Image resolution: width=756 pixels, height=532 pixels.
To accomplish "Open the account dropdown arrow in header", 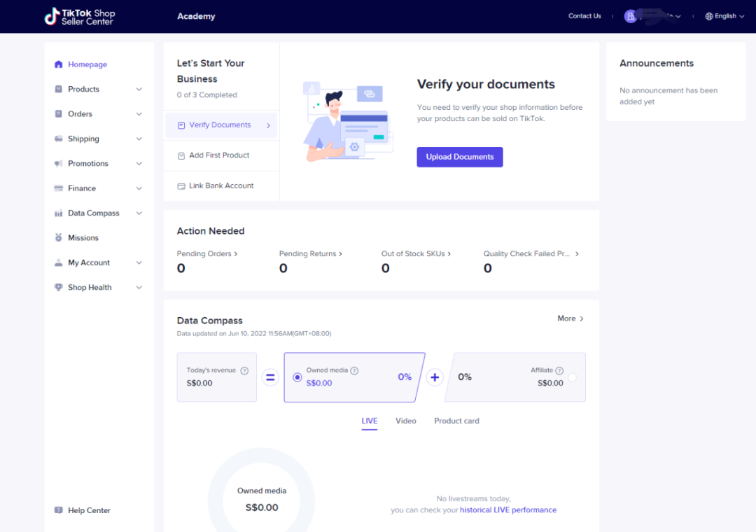I will pyautogui.click(x=678, y=16).
